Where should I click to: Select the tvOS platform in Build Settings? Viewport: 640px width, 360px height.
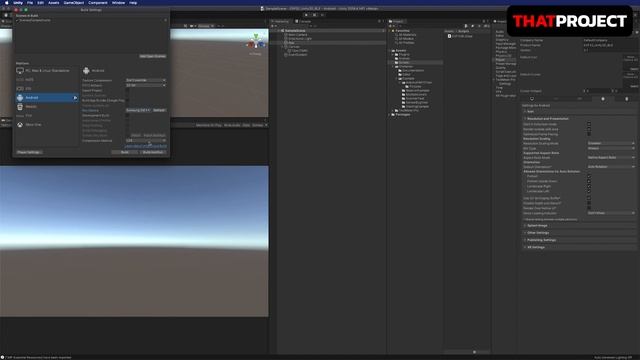47,80
